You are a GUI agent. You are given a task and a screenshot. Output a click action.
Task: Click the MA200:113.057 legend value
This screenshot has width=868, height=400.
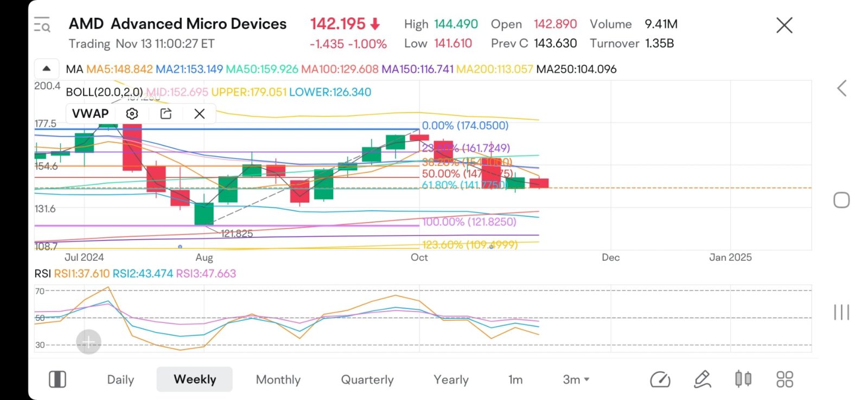[495, 69]
